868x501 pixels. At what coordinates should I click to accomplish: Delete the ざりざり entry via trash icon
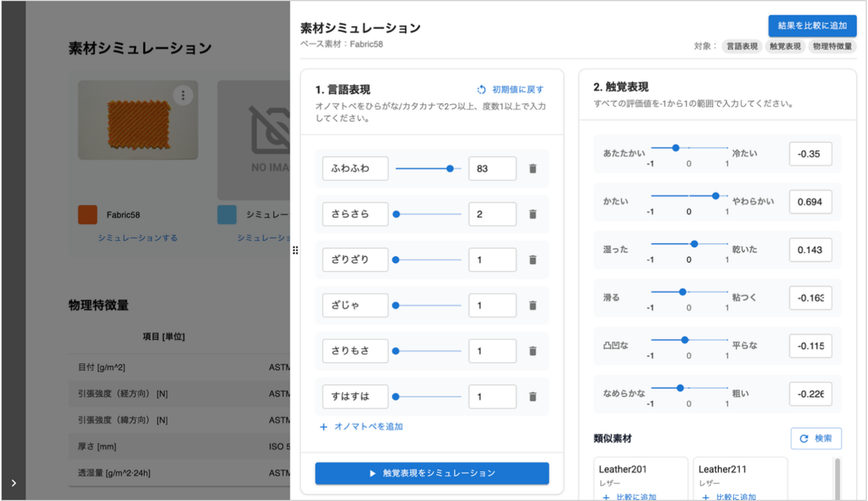[533, 260]
